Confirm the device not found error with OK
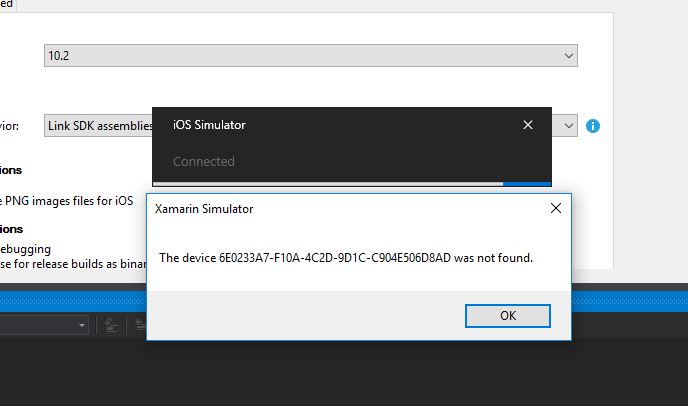Screen dimensions: 688x406 [x=508, y=316]
